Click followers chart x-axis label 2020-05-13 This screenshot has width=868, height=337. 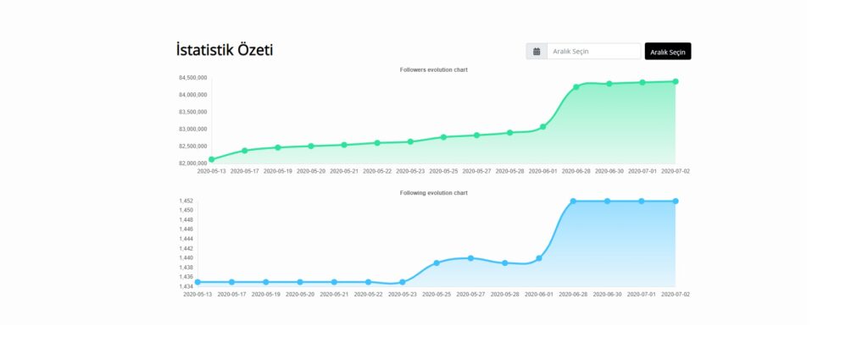tap(211, 172)
